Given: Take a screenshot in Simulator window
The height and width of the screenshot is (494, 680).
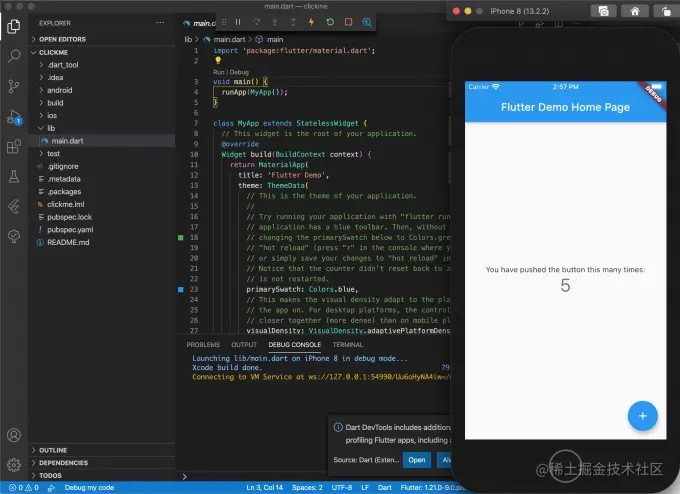Looking at the screenshot, I should pyautogui.click(x=603, y=11).
